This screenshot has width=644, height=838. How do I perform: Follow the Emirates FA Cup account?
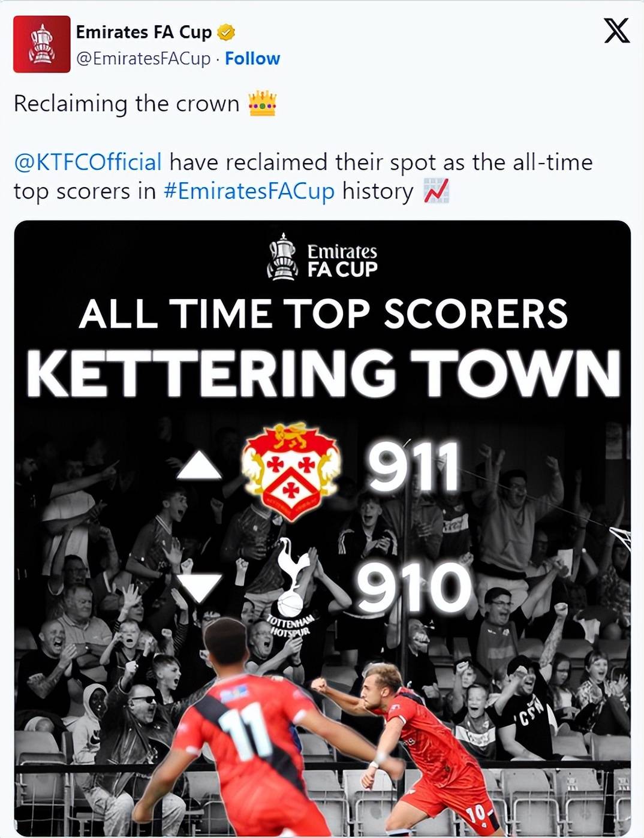pos(252,59)
